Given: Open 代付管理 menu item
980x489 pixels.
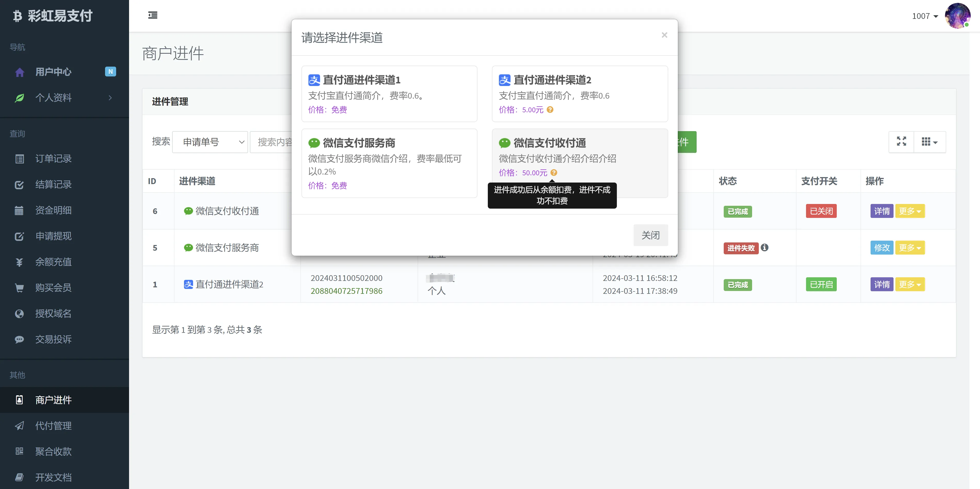Looking at the screenshot, I should 53,425.
